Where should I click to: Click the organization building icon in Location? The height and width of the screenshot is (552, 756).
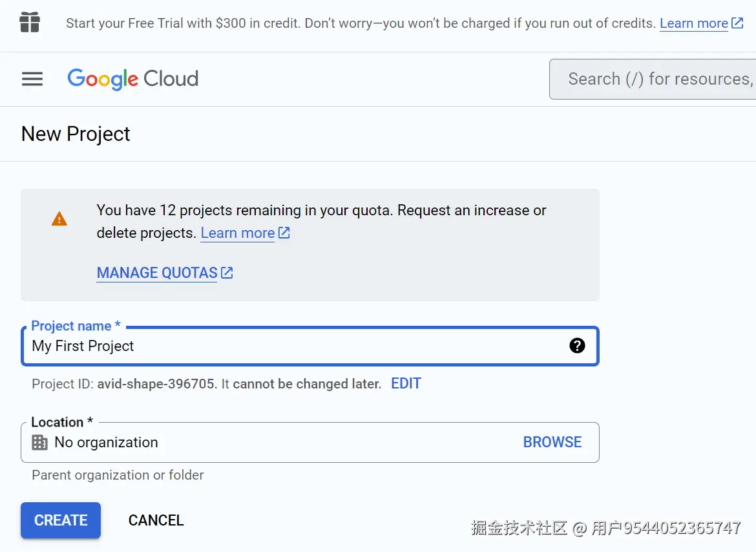pos(40,442)
